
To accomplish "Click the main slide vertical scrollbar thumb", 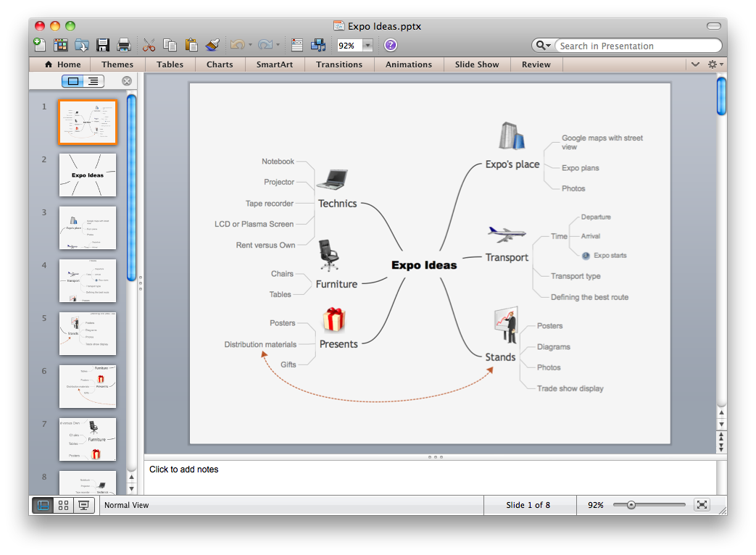I will click(x=721, y=96).
